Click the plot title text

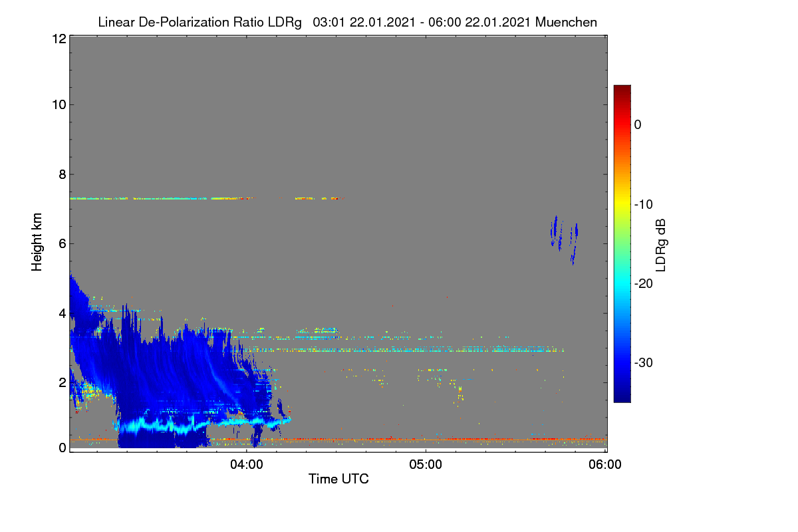(x=347, y=22)
